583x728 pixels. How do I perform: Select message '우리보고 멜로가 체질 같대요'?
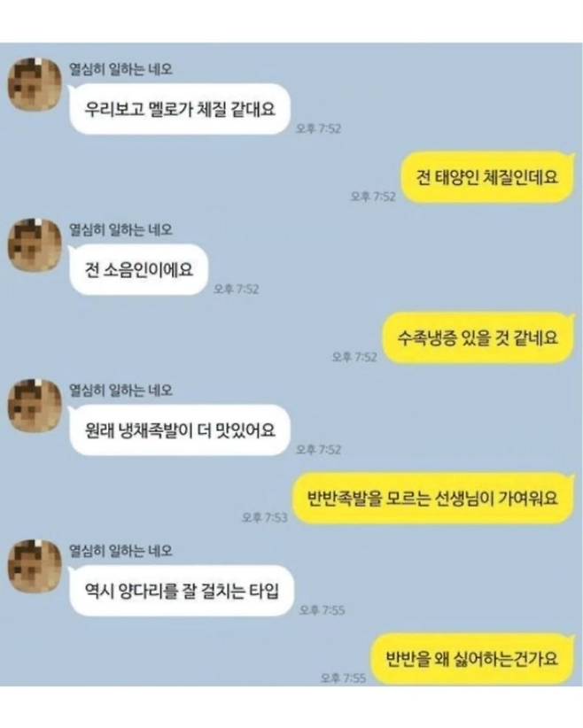180,109
